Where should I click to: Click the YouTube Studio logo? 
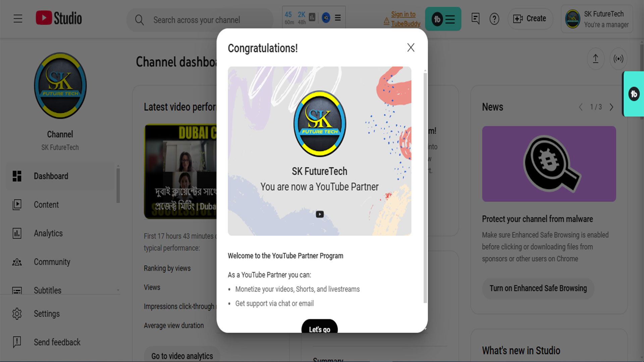59,18
